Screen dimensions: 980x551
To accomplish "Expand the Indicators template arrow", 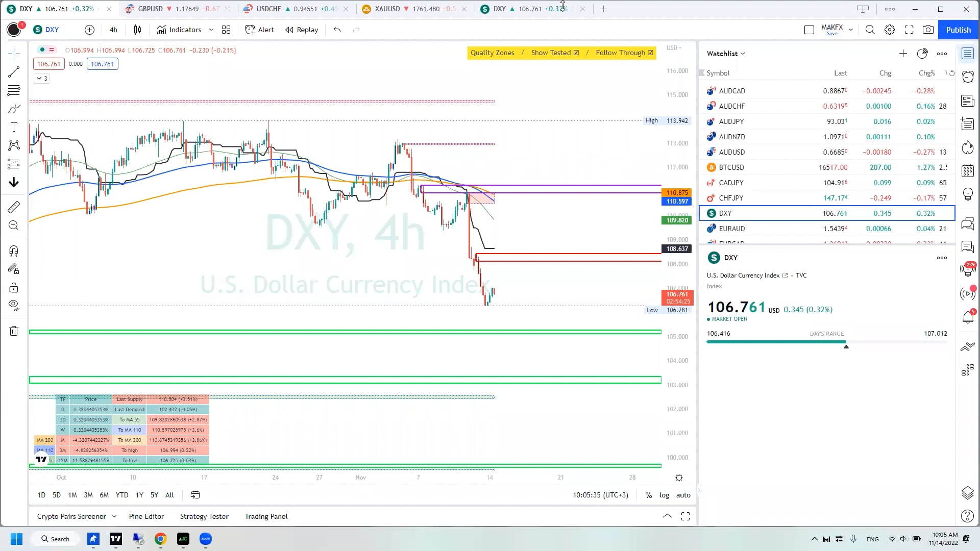I will tap(211, 30).
